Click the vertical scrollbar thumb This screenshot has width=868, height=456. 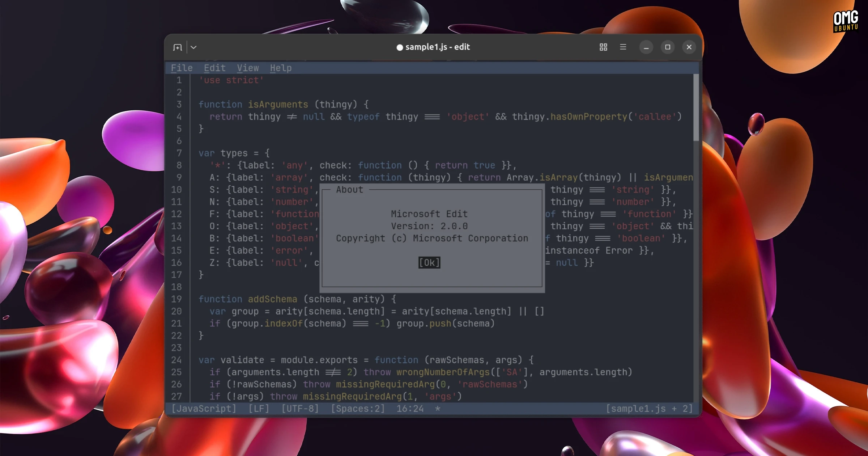pos(696,108)
